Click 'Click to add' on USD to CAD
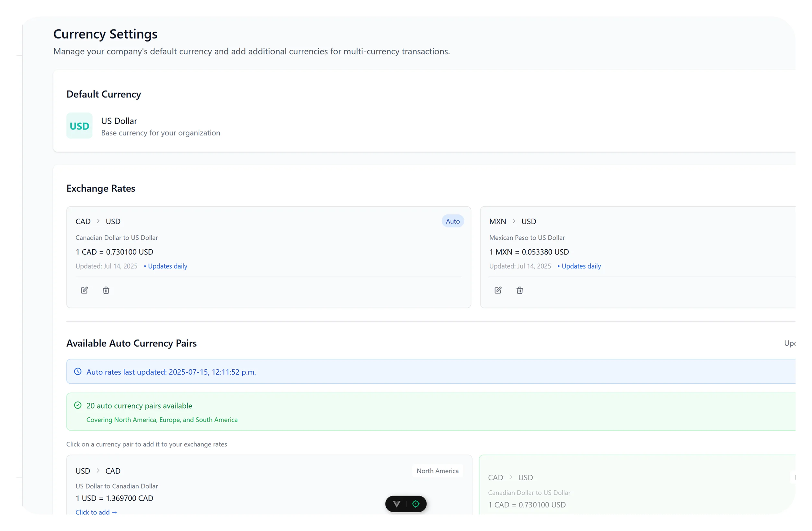812x531 pixels. 96,512
